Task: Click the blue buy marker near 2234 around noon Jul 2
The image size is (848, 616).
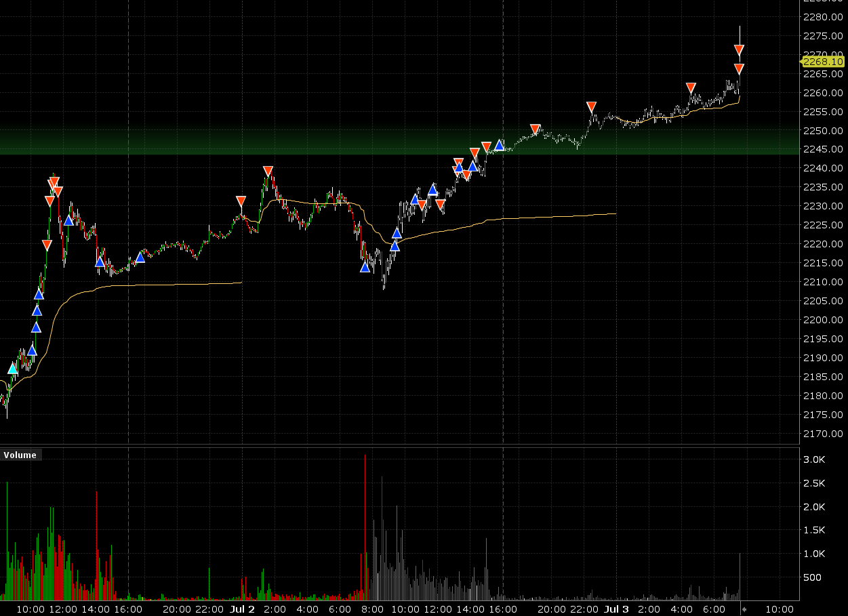Action: click(x=432, y=190)
